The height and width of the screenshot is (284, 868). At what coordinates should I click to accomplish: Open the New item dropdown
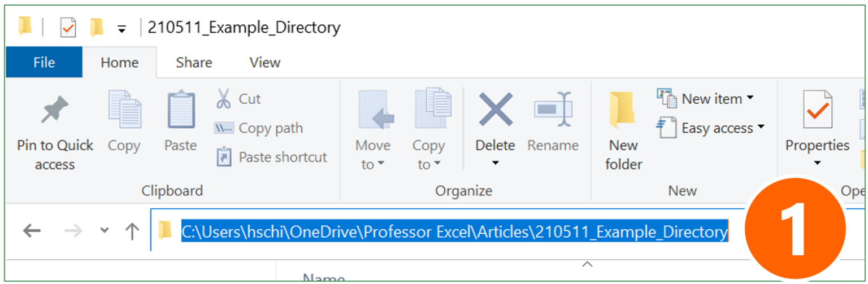click(x=706, y=99)
